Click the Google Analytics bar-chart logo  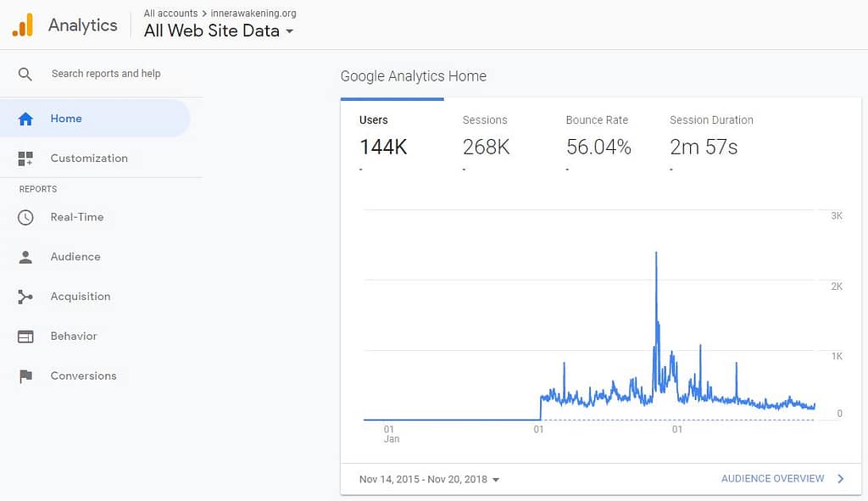[x=23, y=25]
